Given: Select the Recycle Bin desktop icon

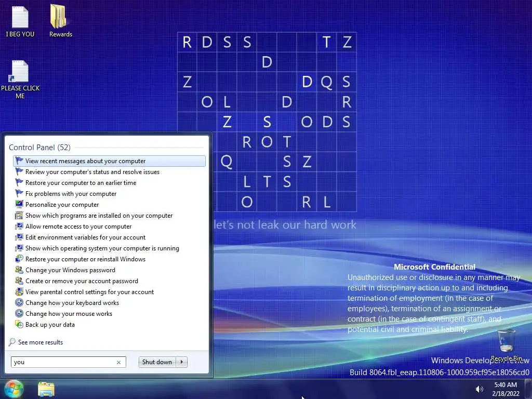Looking at the screenshot, I should tap(506, 345).
